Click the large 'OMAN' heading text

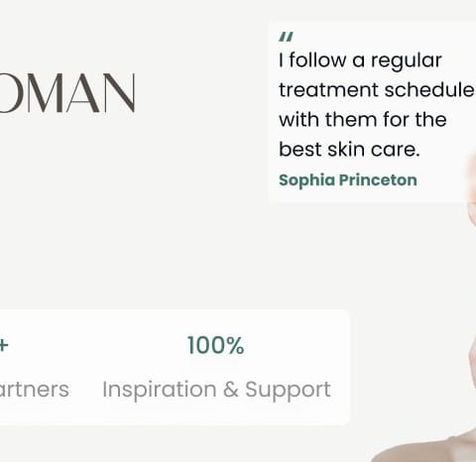tap(67, 93)
